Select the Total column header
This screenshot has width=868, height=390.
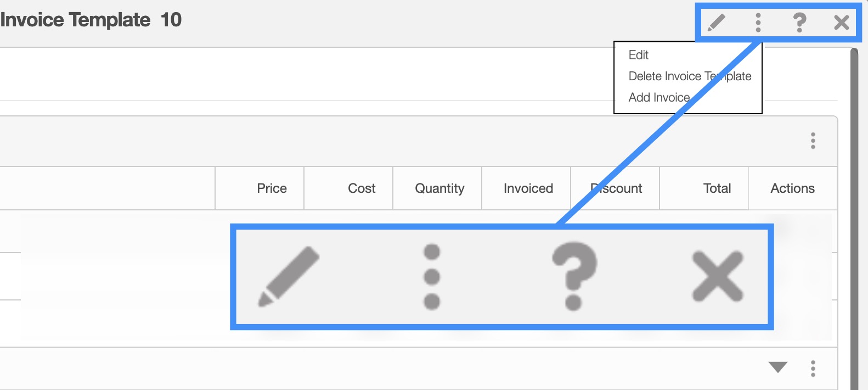(x=717, y=188)
